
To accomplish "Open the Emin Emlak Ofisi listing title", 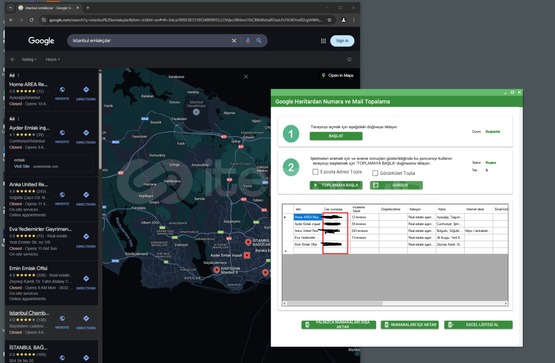I will 28,268.
